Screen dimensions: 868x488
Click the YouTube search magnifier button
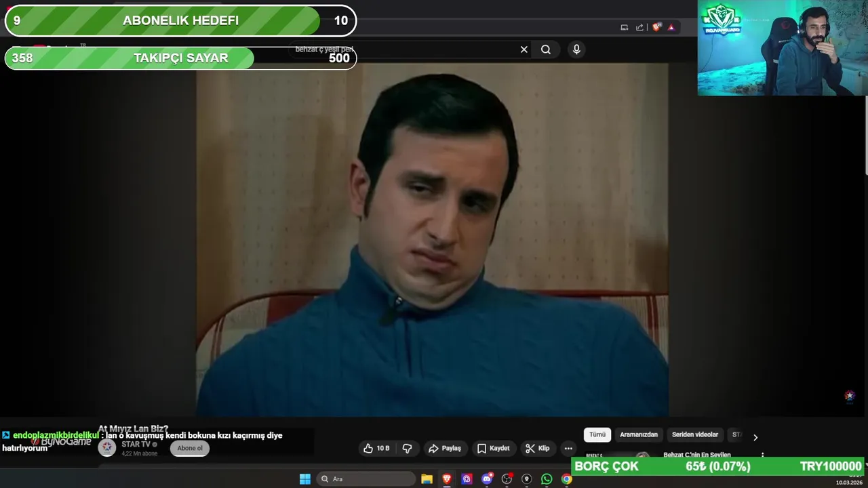546,49
